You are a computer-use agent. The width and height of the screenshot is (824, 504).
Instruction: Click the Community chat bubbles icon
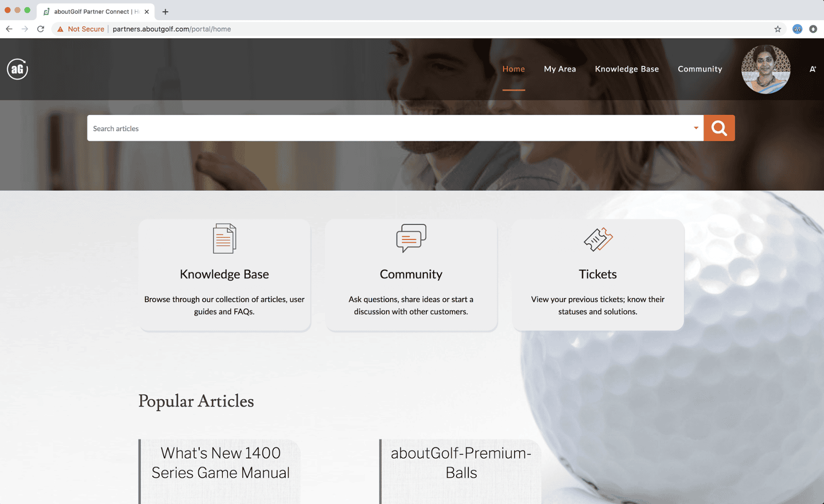click(411, 238)
